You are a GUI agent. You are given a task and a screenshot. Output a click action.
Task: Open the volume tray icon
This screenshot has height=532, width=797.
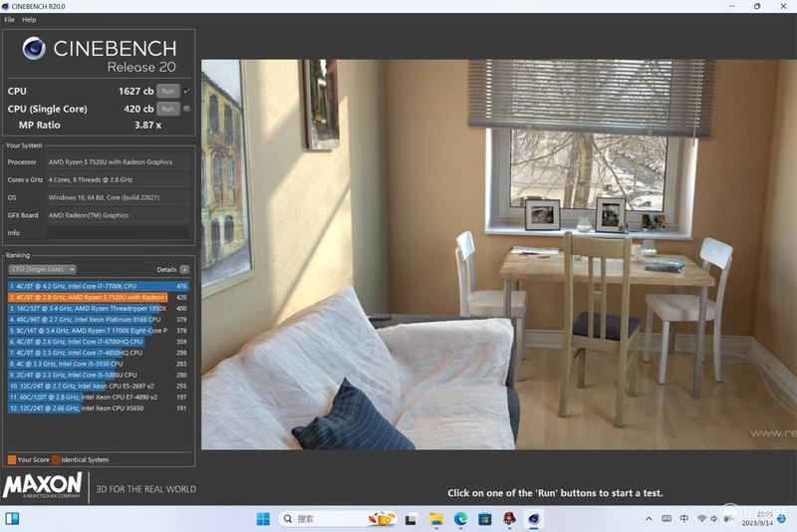pyautogui.click(x=713, y=519)
